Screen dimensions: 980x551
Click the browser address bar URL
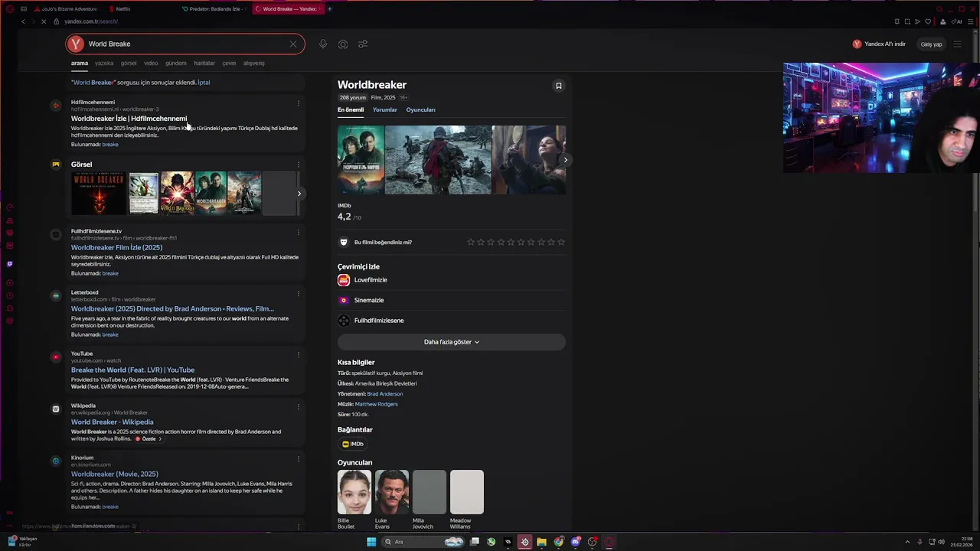pos(90,21)
